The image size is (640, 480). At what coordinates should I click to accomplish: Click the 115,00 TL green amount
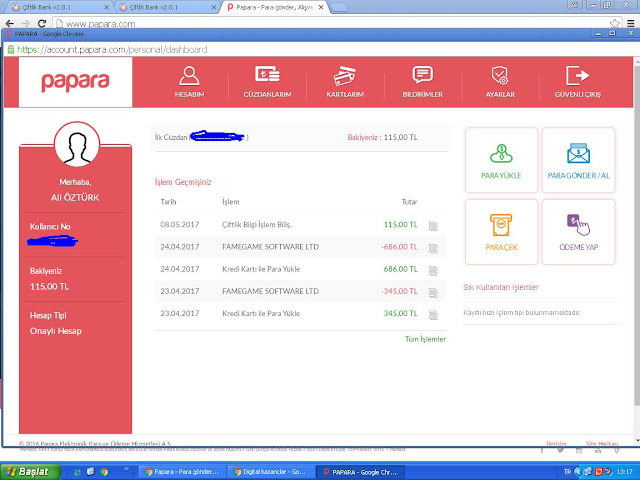click(x=400, y=224)
